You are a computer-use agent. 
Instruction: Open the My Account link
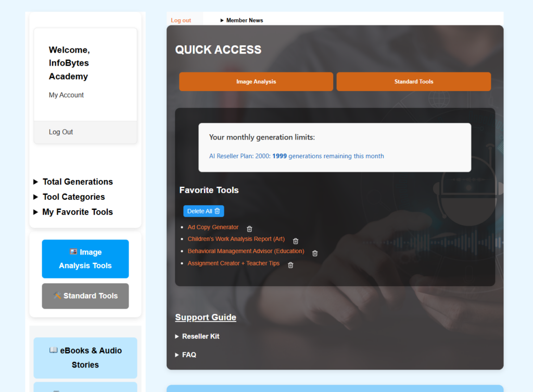click(x=66, y=95)
